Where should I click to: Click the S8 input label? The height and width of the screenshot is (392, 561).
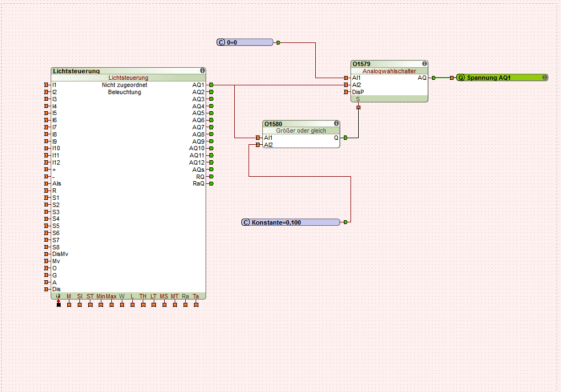56,247
